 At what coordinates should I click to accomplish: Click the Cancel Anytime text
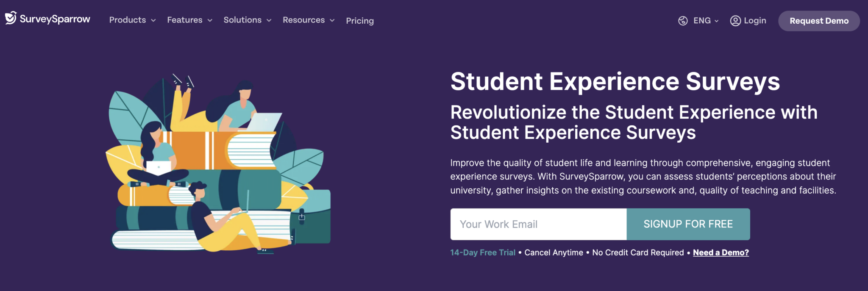pos(553,252)
